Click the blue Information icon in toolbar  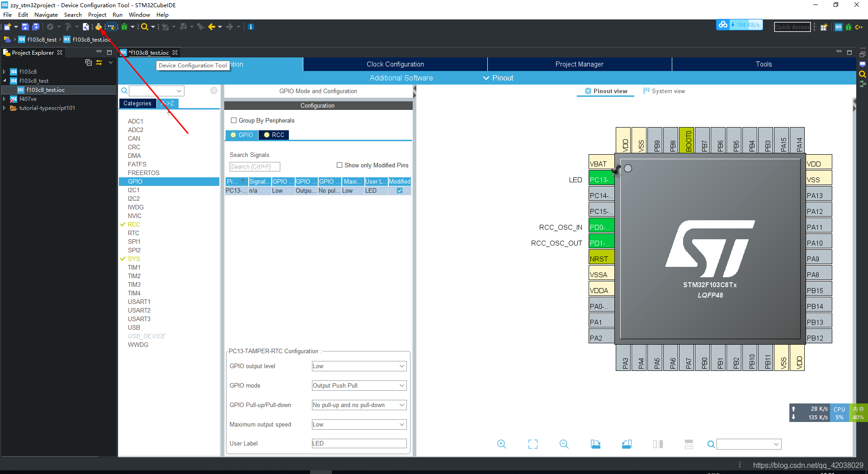[251, 27]
